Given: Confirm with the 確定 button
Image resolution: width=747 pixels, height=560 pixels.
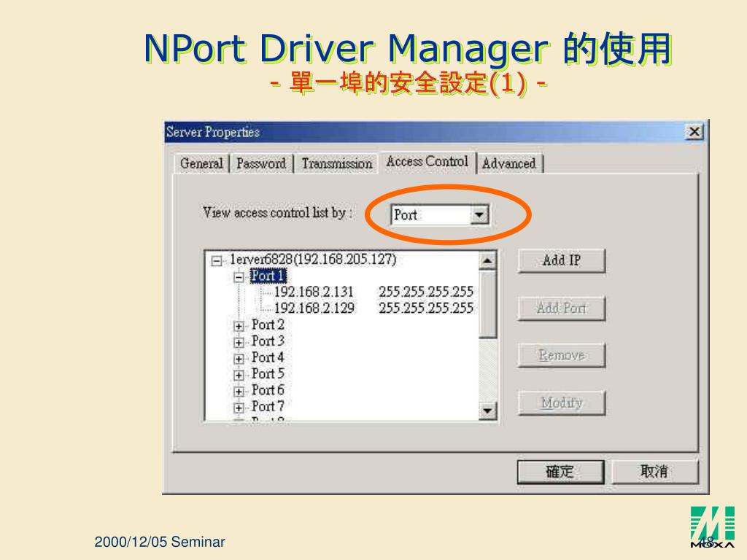Looking at the screenshot, I should [560, 472].
